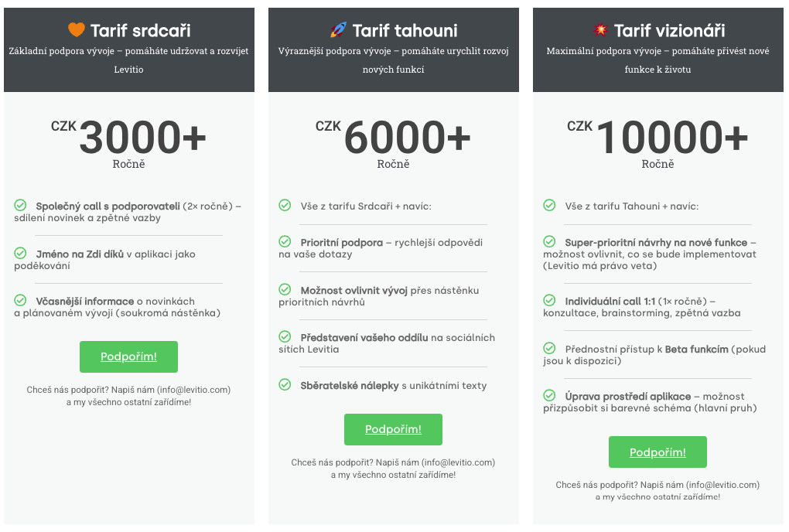The height and width of the screenshot is (532, 789).
Task: Click the CZK 6000+ price text
Action: click(393, 138)
